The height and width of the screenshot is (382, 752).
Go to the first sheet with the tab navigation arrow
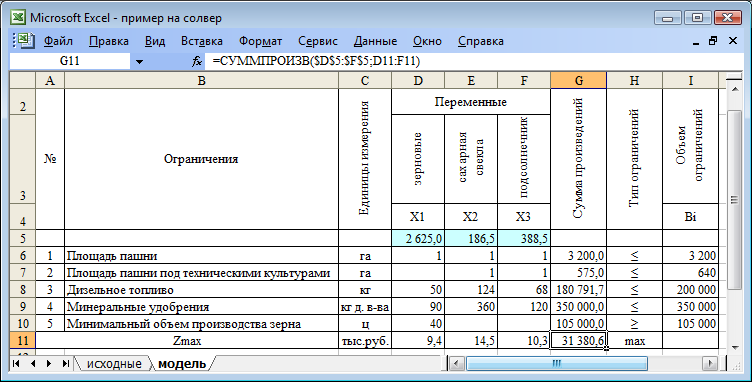[16, 364]
